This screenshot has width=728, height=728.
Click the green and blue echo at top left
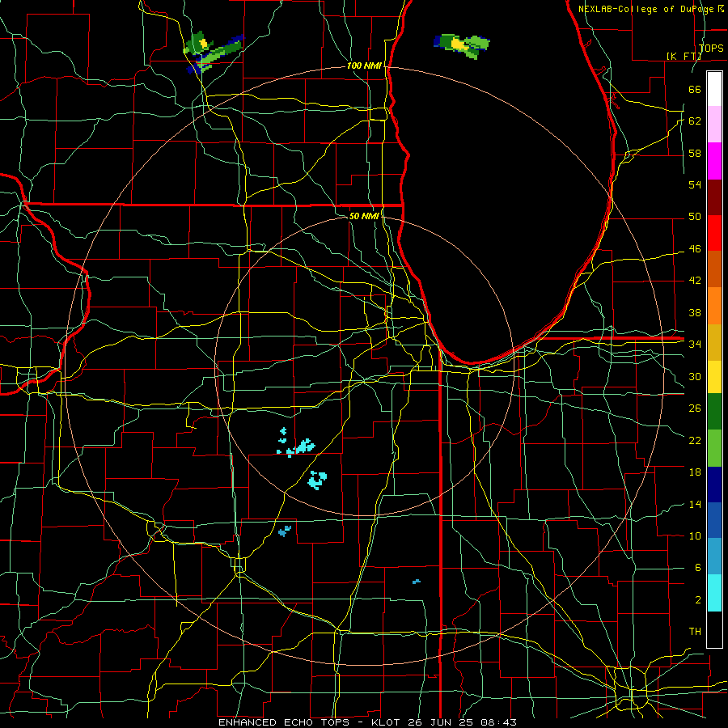(213, 52)
